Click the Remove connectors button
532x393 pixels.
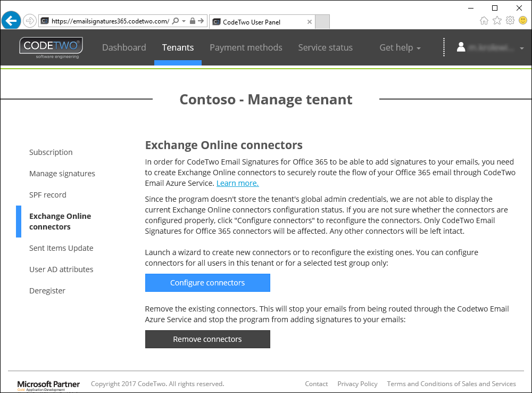pos(207,339)
